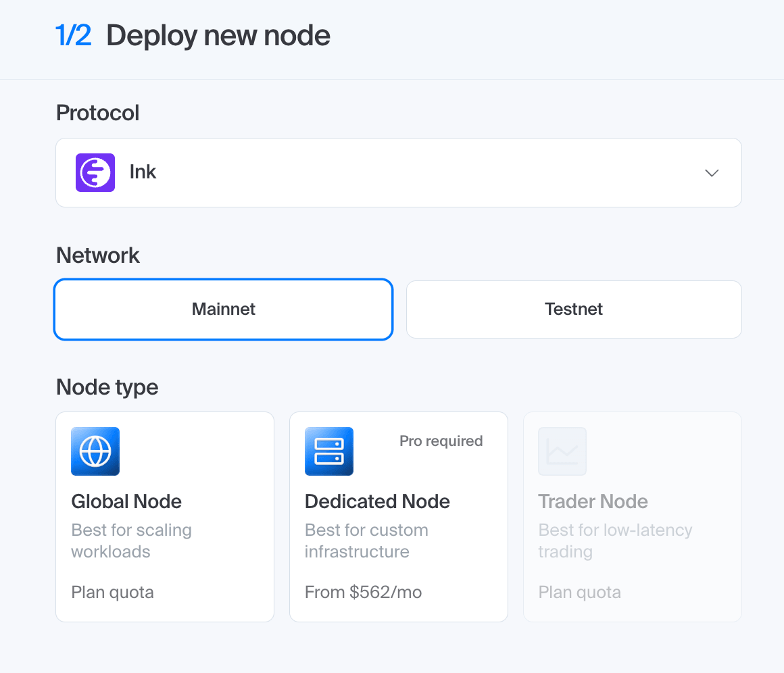Screen dimensions: 784x673
Task: Click the Network section label
Action: pyautogui.click(x=98, y=255)
